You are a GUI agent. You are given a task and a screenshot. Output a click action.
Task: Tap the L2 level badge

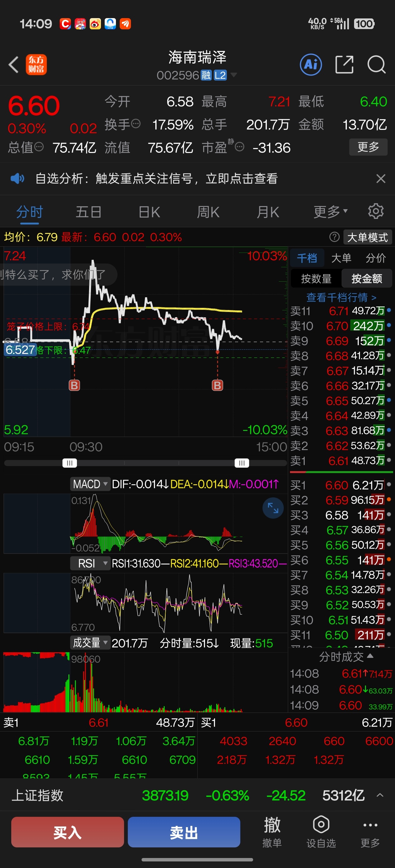[x=220, y=75]
